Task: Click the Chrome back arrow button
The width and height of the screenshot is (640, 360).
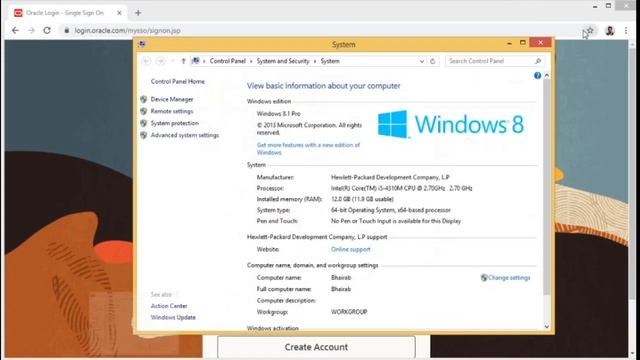Action: click(15, 31)
